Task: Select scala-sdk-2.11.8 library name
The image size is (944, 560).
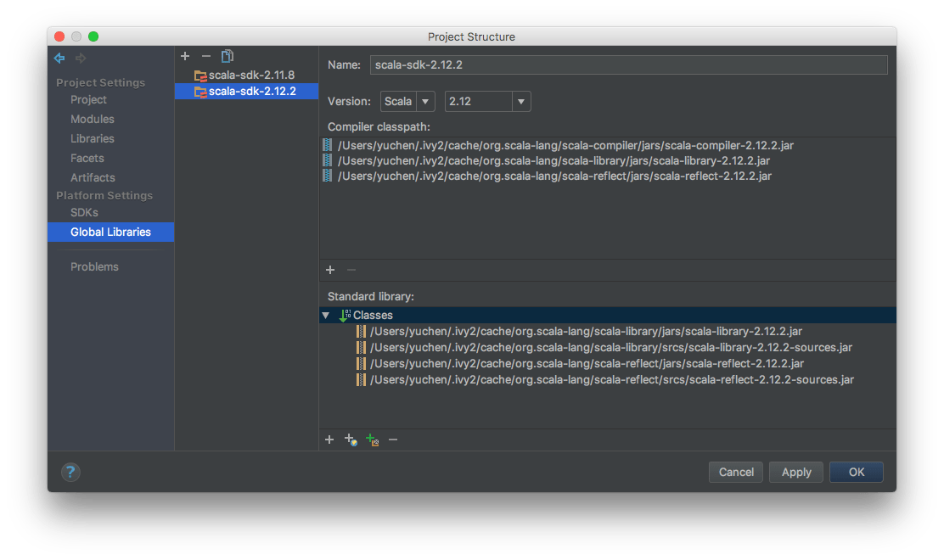Action: 251,76
